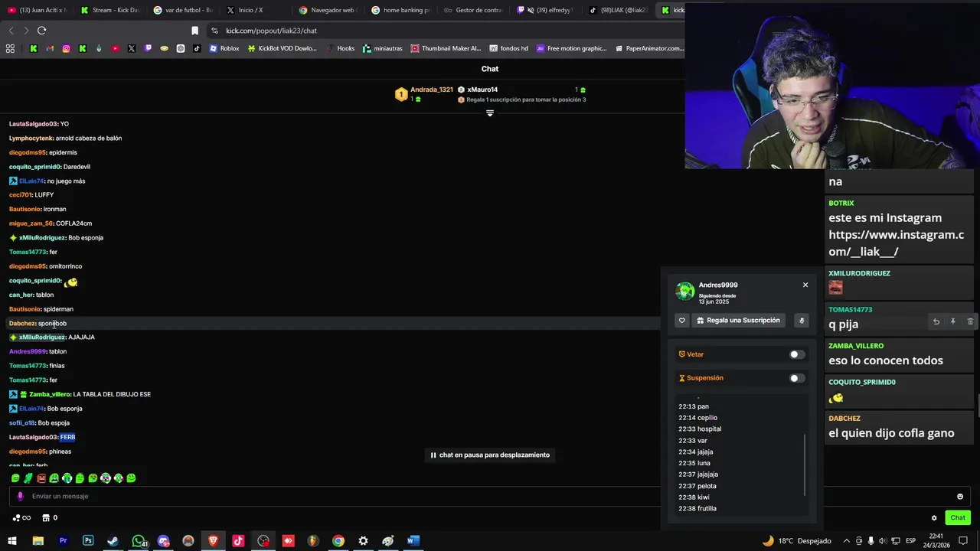Click the green Chat send button

(x=958, y=518)
